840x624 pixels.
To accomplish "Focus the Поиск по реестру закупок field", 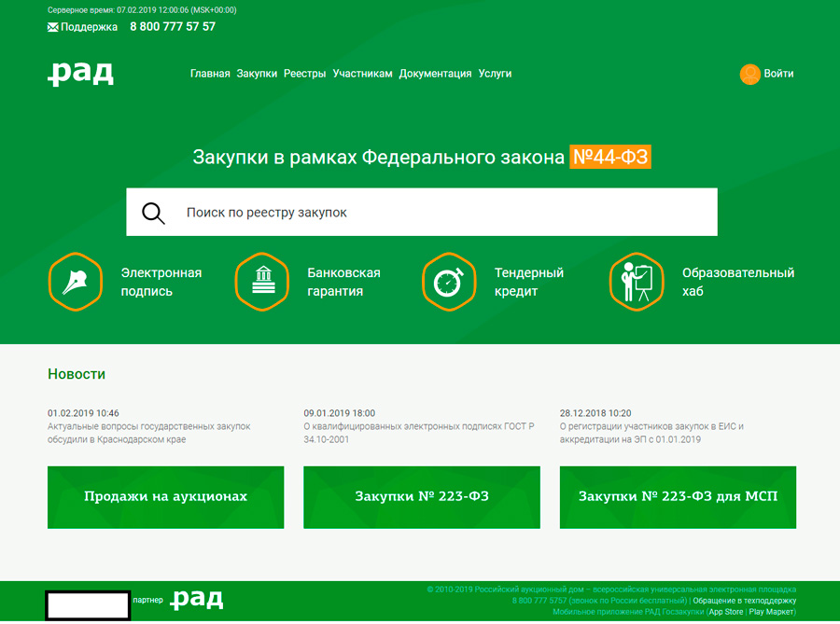I will pyautogui.click(x=439, y=213).
